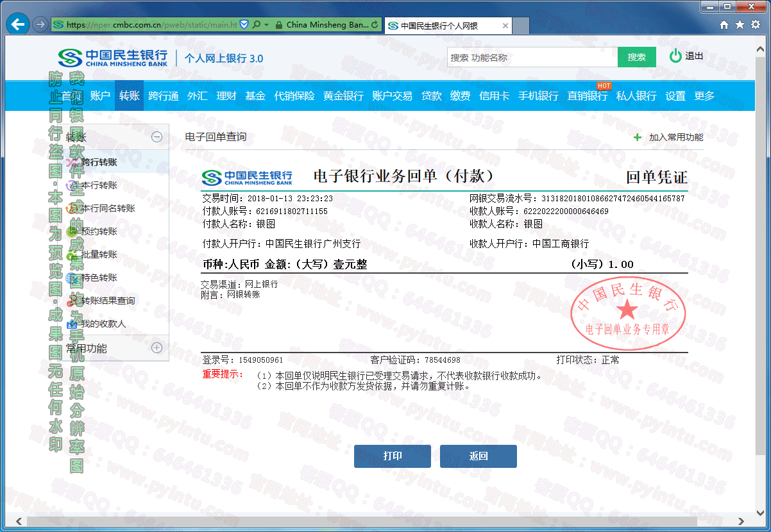This screenshot has width=771, height=532.
Task: Click the blank new-tab button beside the tab
Action: 521,26
